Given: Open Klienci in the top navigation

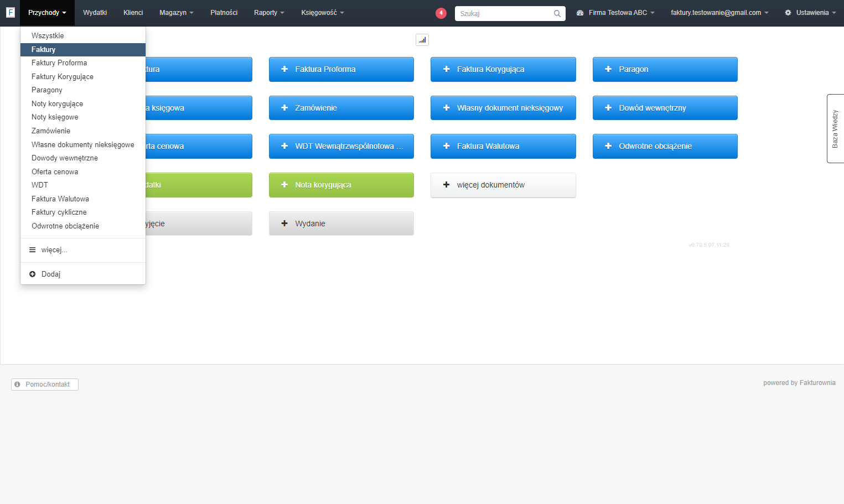Looking at the screenshot, I should click(x=133, y=13).
